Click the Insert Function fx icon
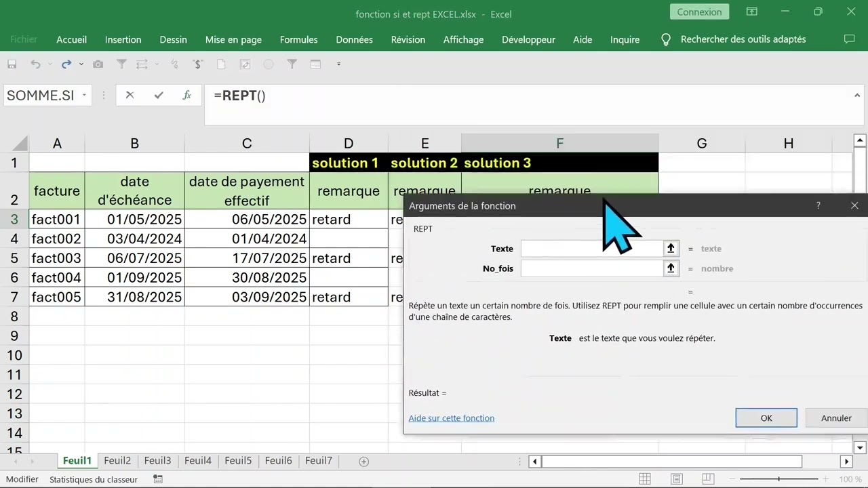 click(187, 96)
